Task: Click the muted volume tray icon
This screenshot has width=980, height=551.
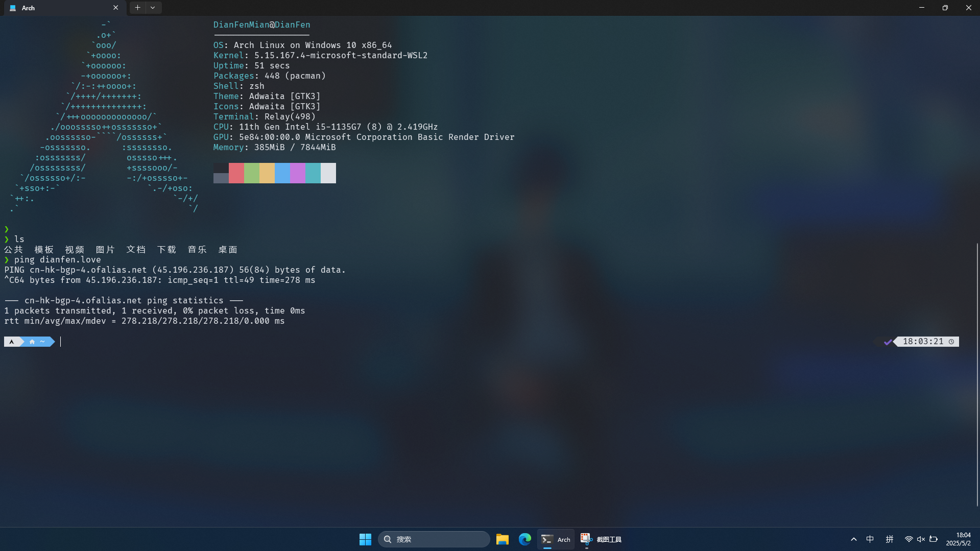Action: pos(921,539)
